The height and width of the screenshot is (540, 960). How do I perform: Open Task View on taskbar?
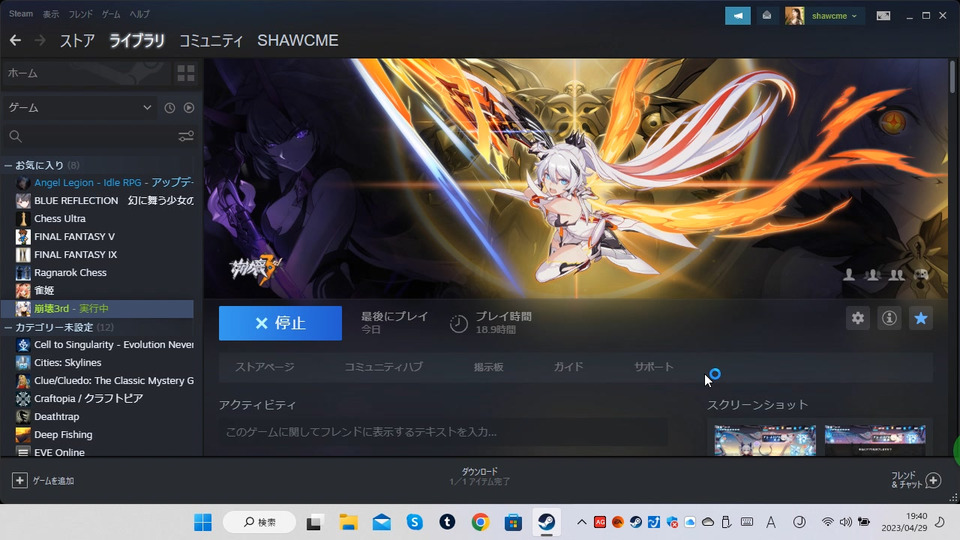coord(315,522)
